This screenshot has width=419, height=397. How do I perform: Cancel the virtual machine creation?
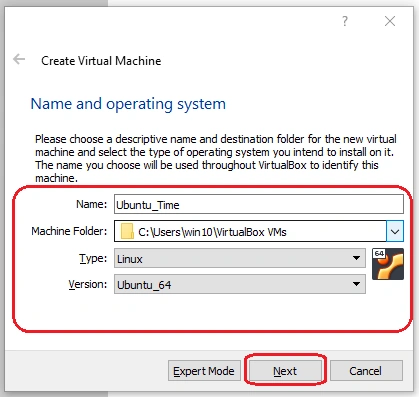366,371
